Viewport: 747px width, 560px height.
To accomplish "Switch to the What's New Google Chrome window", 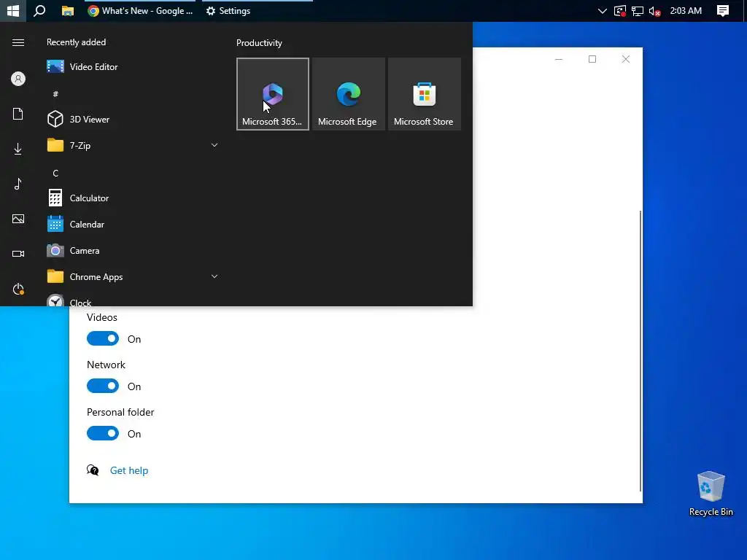I will click(x=141, y=10).
